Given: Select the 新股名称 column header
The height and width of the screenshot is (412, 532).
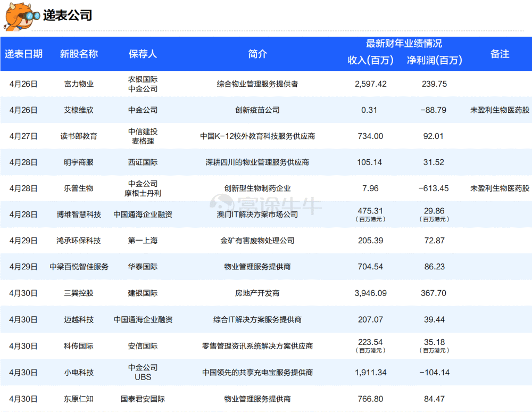Looking at the screenshot, I should point(79,54).
